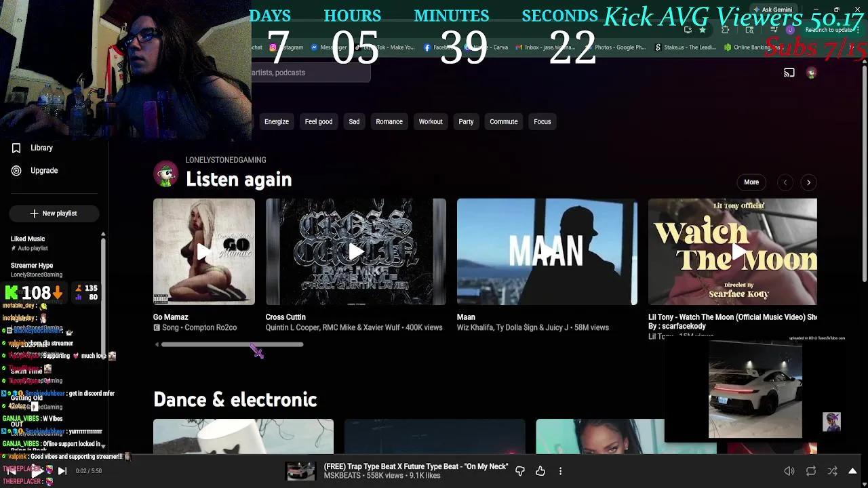Open artist Compton Ro2co

coord(210,327)
